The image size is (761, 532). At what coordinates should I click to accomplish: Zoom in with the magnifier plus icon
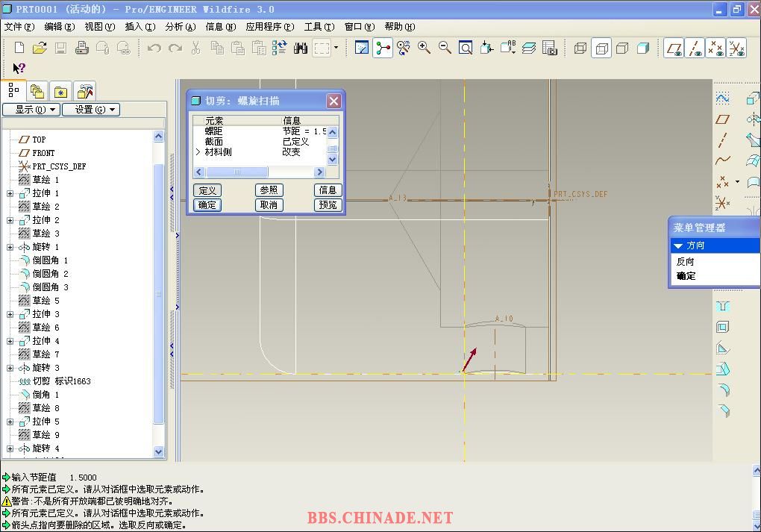point(425,48)
